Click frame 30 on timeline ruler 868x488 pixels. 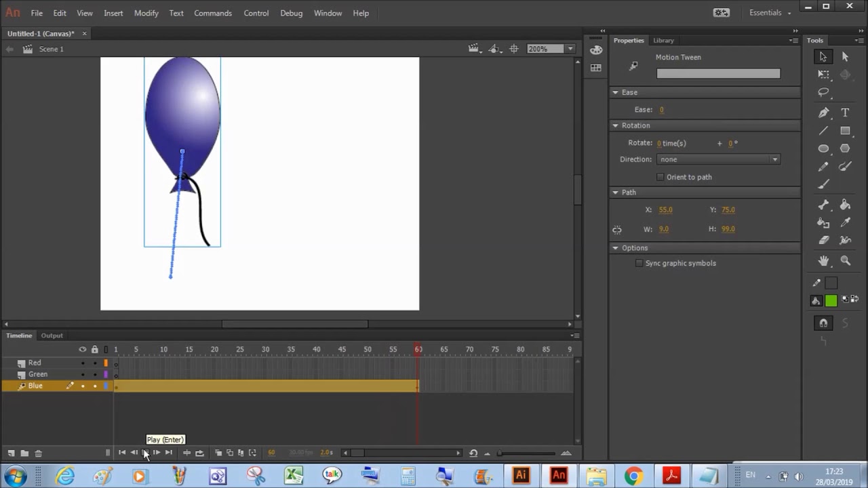[x=265, y=349]
